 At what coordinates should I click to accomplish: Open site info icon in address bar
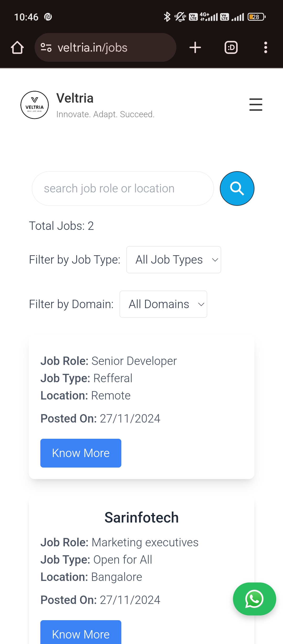click(x=46, y=48)
